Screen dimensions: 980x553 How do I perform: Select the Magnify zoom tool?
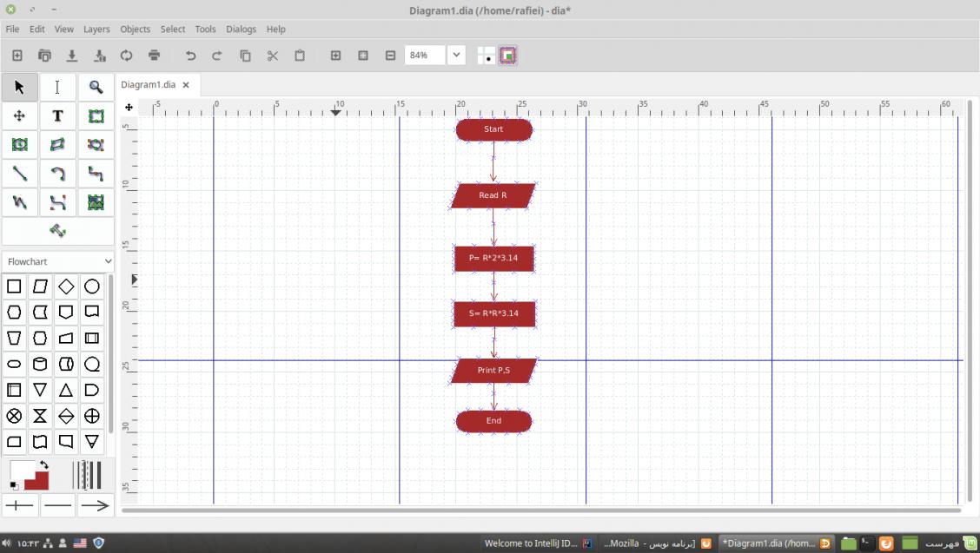tap(96, 87)
